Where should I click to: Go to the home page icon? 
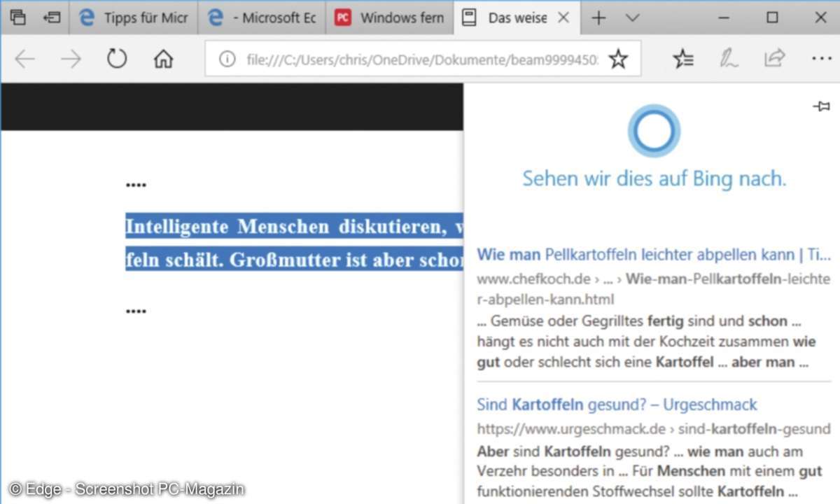pyautogui.click(x=163, y=59)
